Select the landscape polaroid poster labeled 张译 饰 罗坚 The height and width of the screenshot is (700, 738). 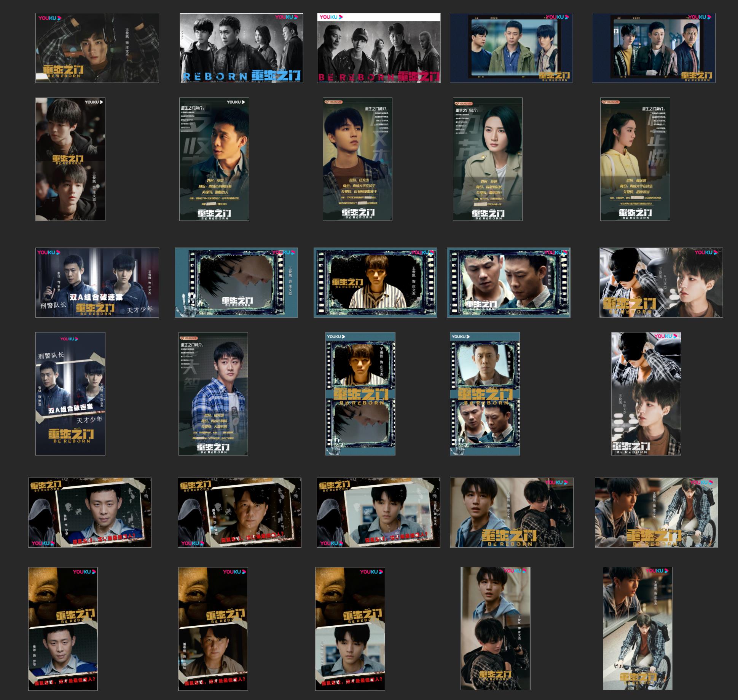click(x=90, y=513)
